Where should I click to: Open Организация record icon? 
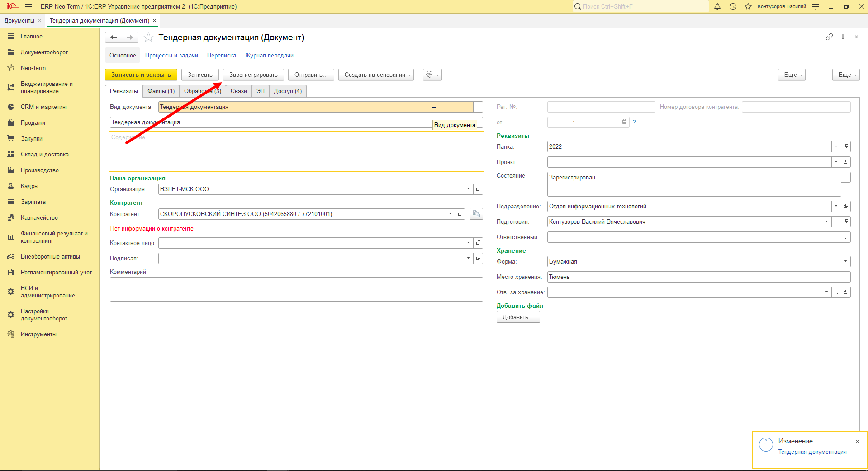478,189
